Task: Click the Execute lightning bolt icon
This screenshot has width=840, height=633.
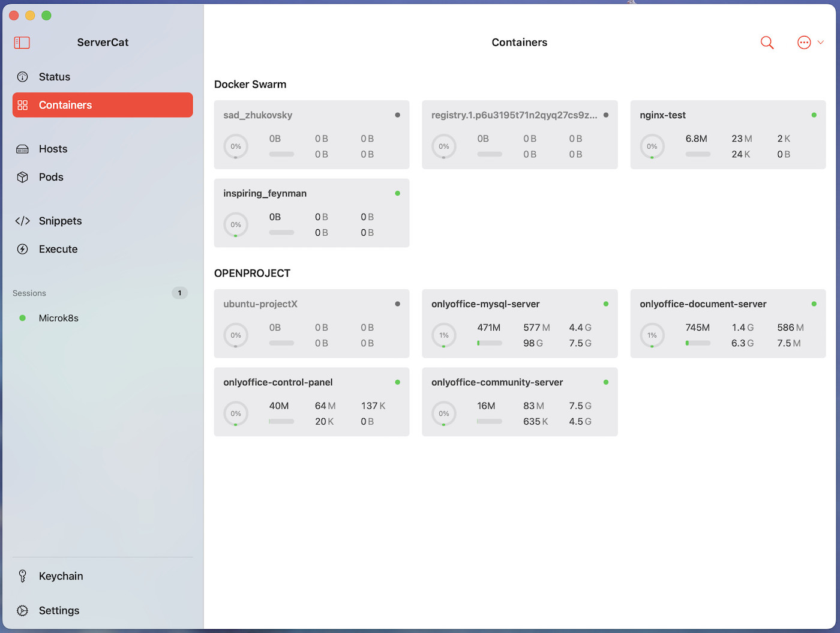Action: (22, 249)
